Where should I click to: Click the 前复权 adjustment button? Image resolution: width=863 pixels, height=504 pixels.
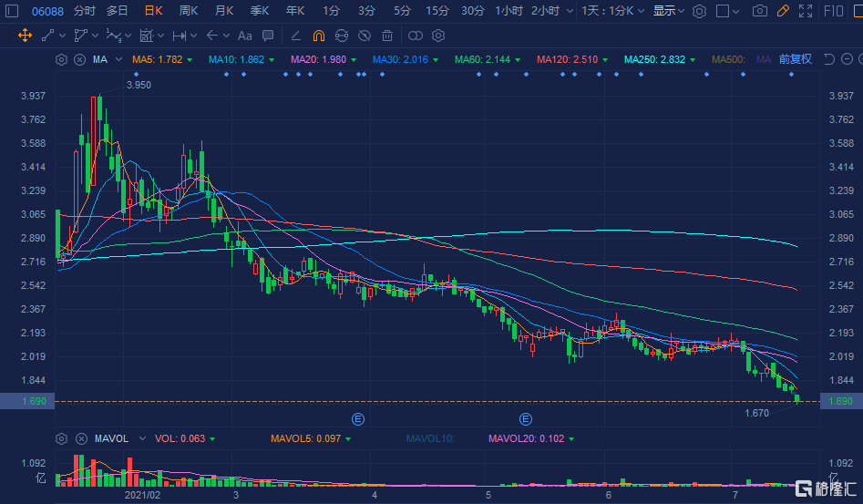[795, 59]
